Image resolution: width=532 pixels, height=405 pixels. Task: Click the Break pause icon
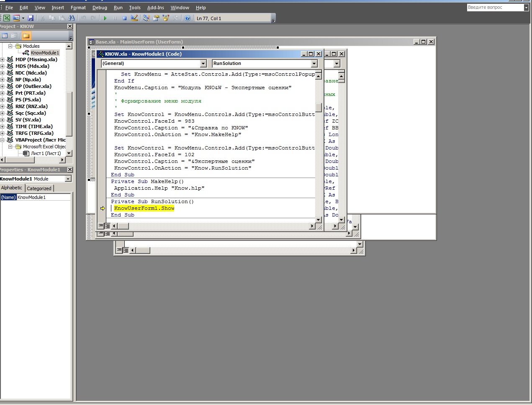(x=115, y=18)
